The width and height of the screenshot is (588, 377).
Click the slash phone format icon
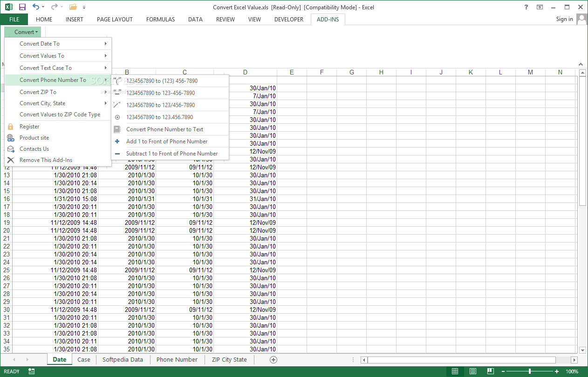[x=117, y=105]
